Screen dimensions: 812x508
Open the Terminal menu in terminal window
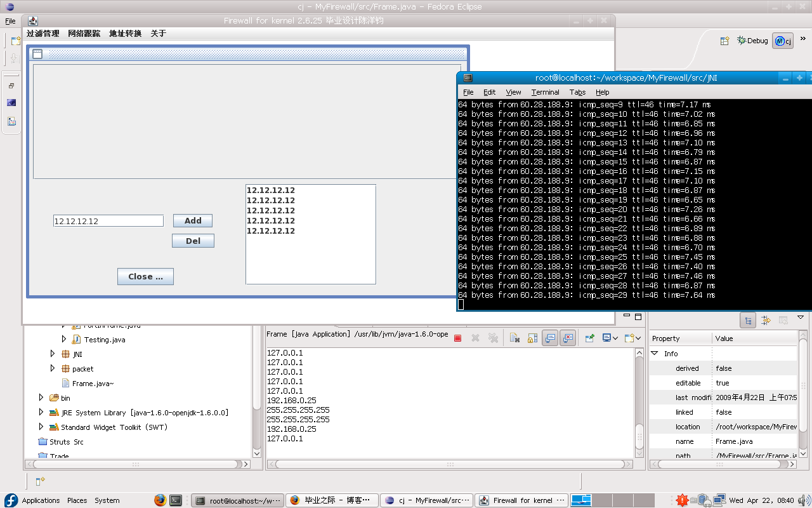[x=545, y=92]
